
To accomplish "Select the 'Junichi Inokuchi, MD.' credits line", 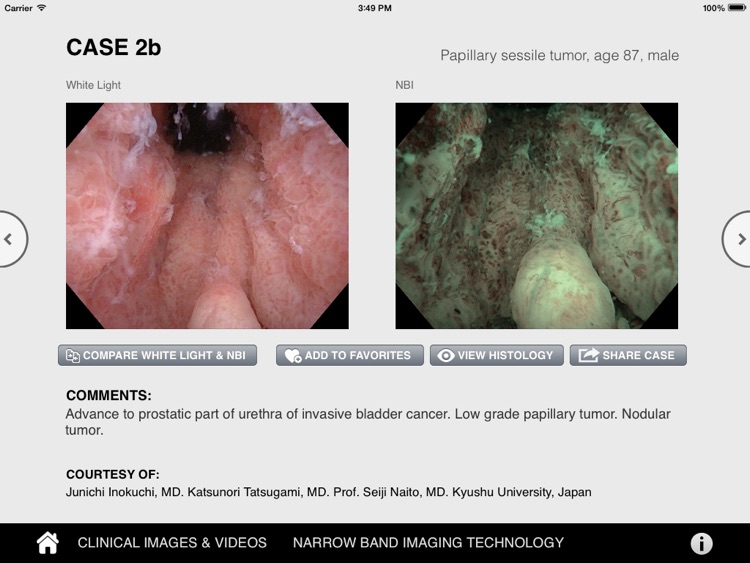I will click(329, 492).
